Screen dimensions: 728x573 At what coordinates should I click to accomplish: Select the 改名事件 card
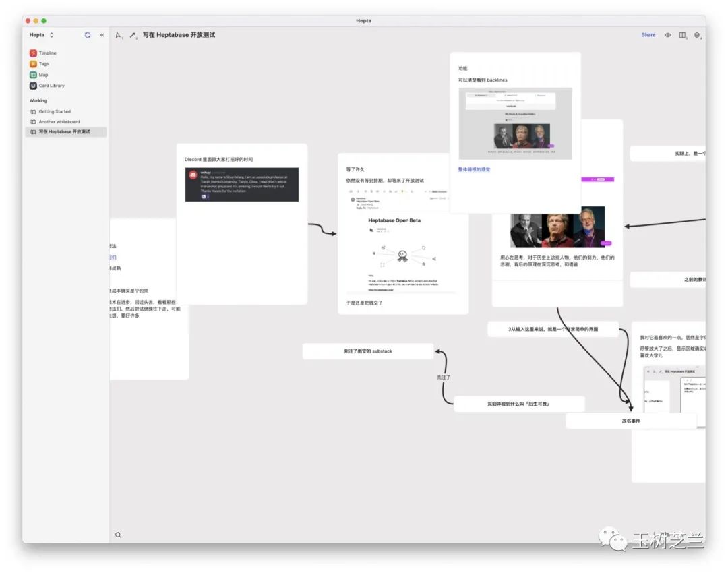(x=631, y=421)
